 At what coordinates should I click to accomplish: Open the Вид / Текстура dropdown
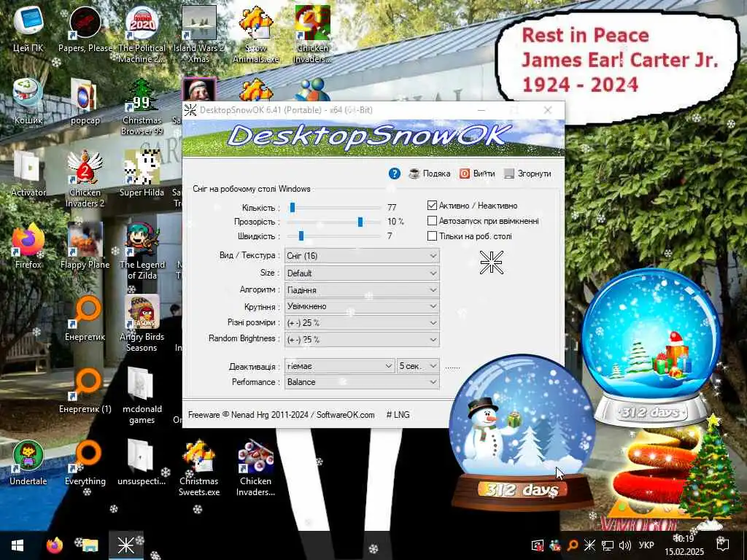[x=362, y=256]
